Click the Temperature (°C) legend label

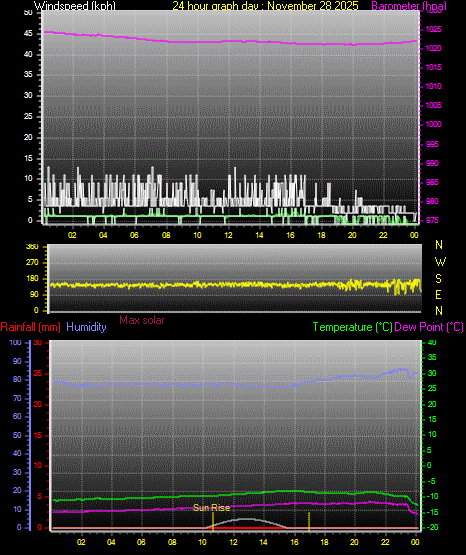click(x=352, y=327)
